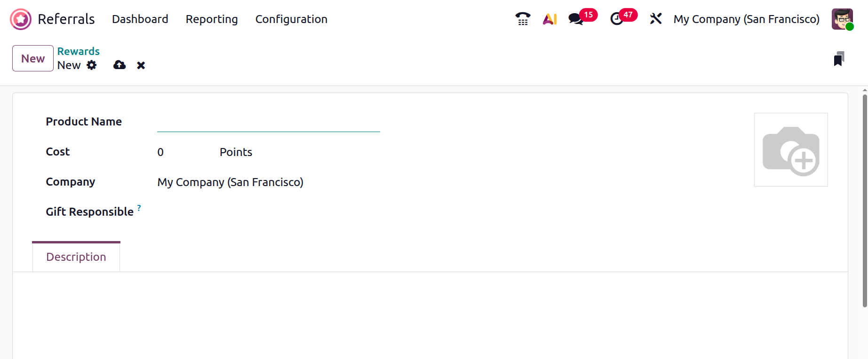Viewport: 868px width, 359px height.
Task: Open the company switcher My Company (San Francisco)
Action: coord(746,19)
